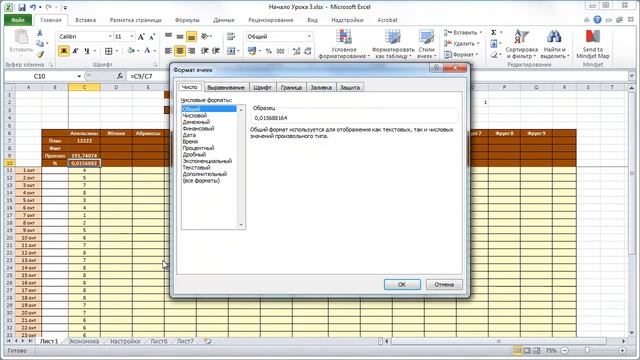Center text horizontally in the ribbon
This screenshot has width=640, height=360.
(180, 51)
